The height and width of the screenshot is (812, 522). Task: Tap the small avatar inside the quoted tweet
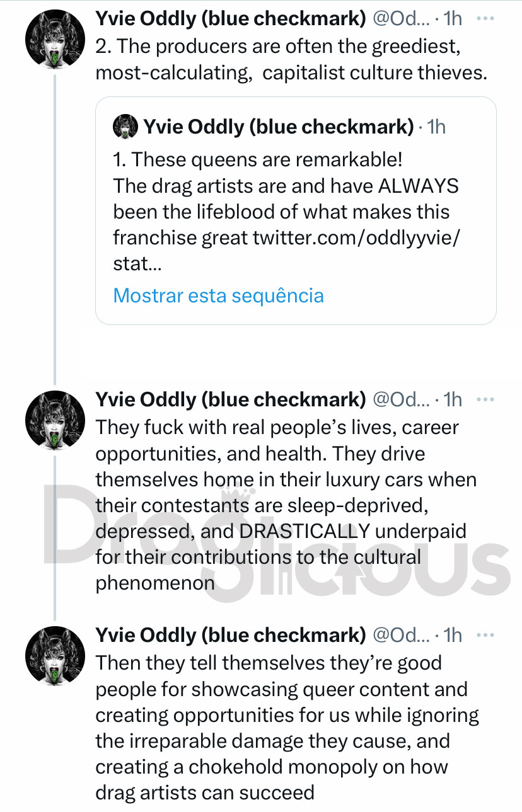click(125, 127)
